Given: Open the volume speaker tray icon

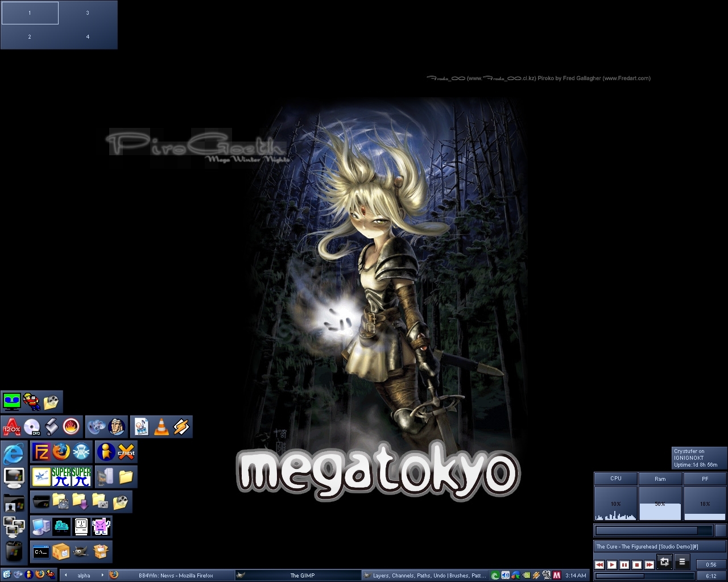Looking at the screenshot, I should click(x=505, y=575).
